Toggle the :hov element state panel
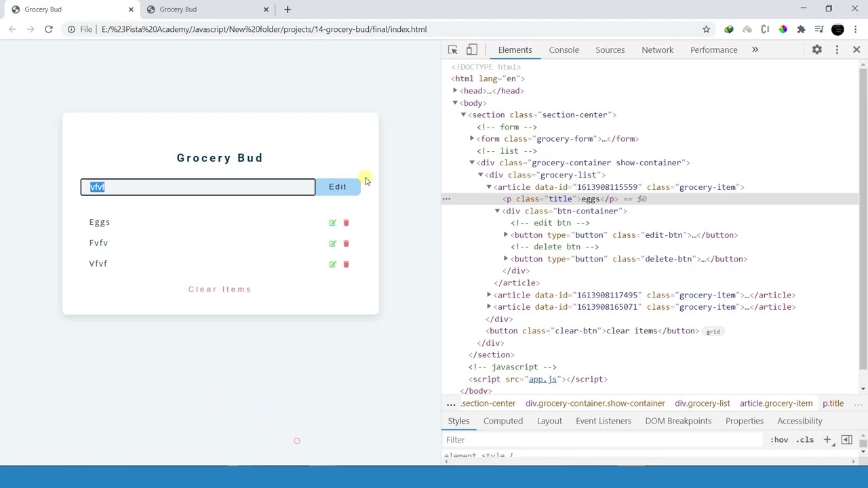 tap(779, 440)
